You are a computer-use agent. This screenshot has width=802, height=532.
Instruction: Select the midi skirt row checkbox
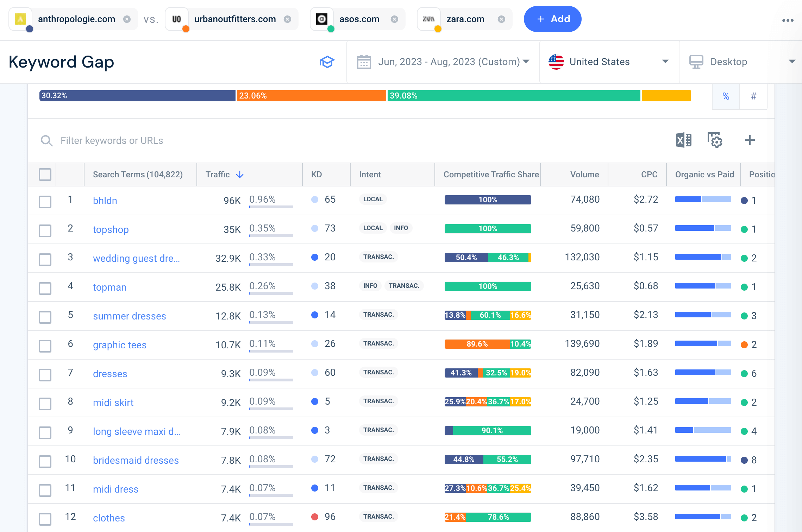45,404
